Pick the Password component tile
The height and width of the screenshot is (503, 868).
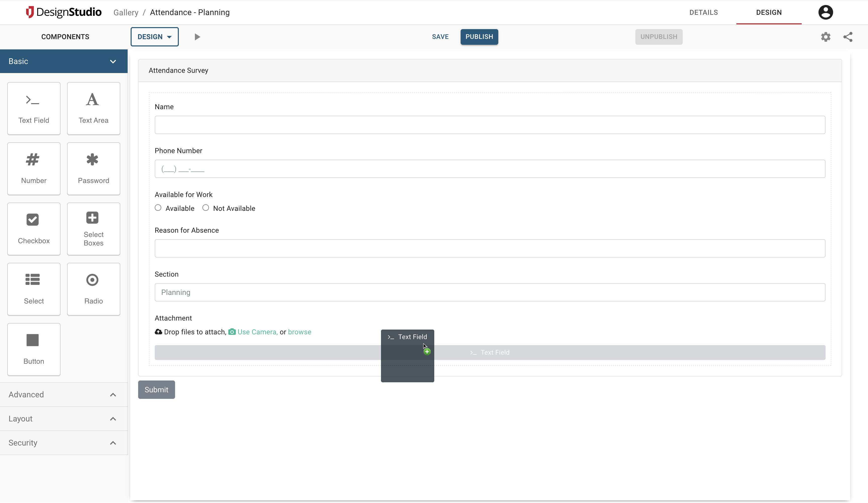coord(93,169)
